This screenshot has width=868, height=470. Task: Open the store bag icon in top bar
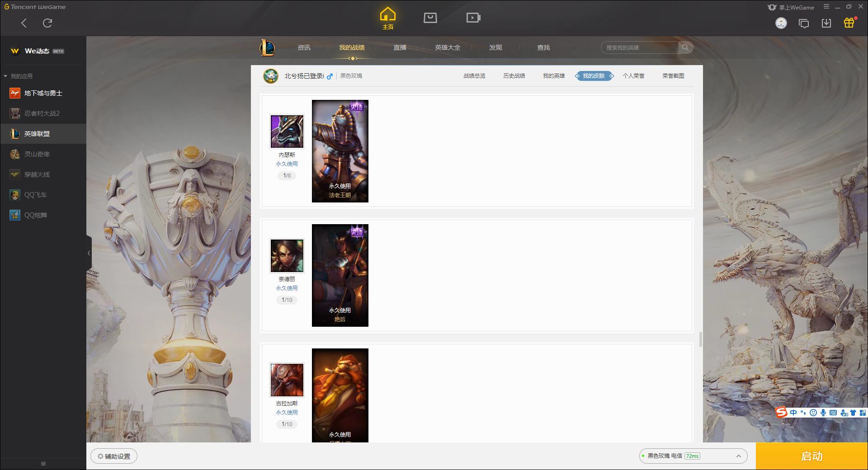430,18
